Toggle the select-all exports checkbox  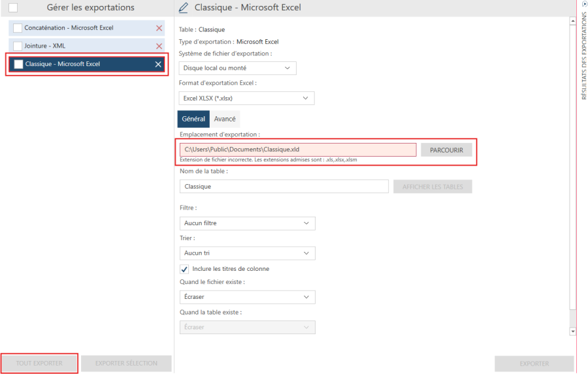pyautogui.click(x=13, y=8)
